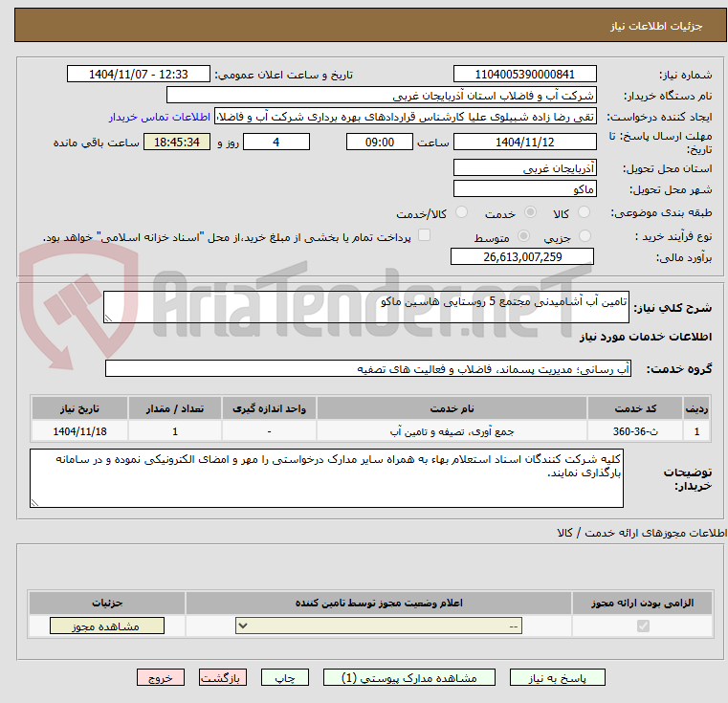Click the اعلام وضعیت مجوز توسط تامین کننده header
The width and height of the screenshot is (728, 703).
pyautogui.click(x=379, y=603)
